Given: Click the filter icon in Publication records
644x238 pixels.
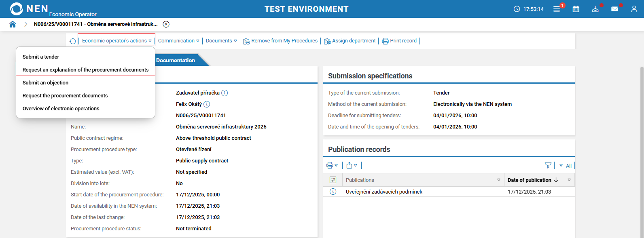Looking at the screenshot, I should (x=548, y=165).
